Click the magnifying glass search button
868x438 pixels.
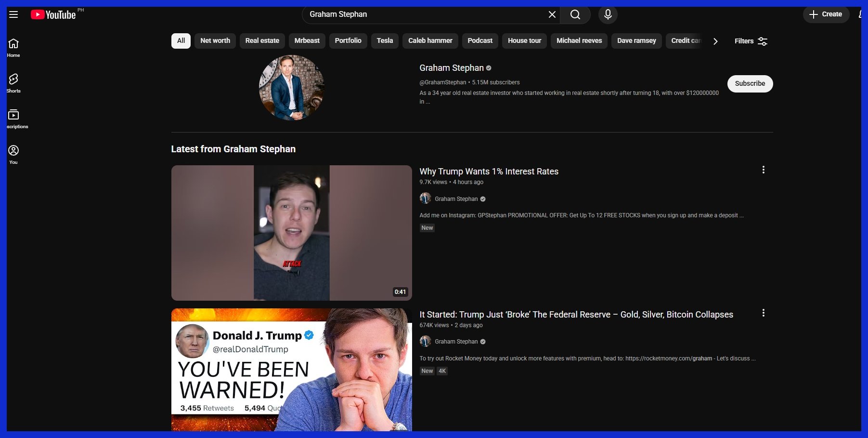[575, 14]
